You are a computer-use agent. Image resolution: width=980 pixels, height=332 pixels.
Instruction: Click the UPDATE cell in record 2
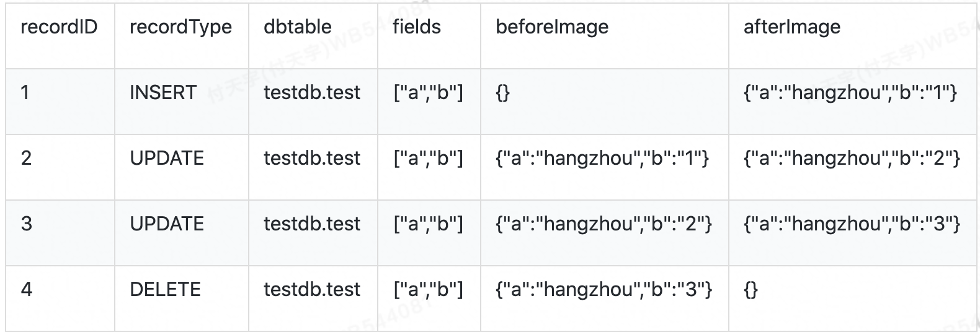tap(167, 158)
